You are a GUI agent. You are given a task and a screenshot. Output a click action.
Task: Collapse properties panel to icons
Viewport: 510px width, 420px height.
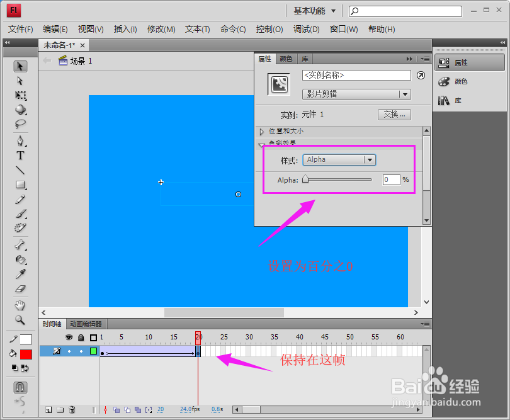409,59
